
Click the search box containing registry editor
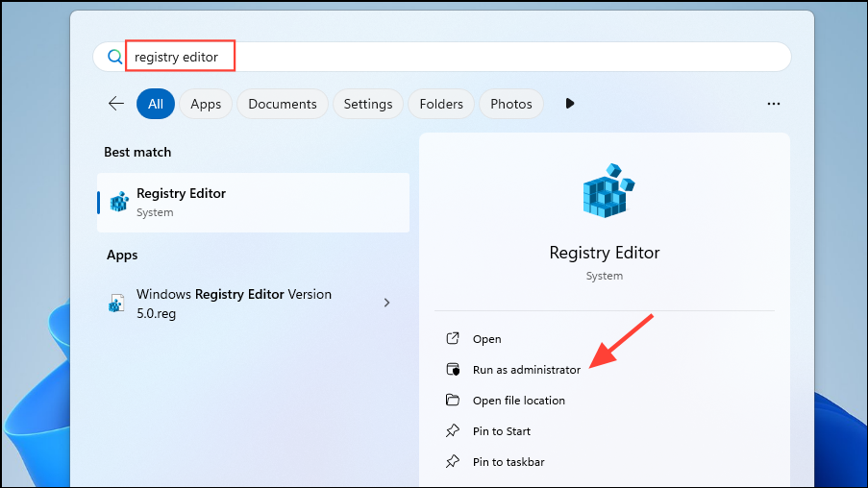442,57
